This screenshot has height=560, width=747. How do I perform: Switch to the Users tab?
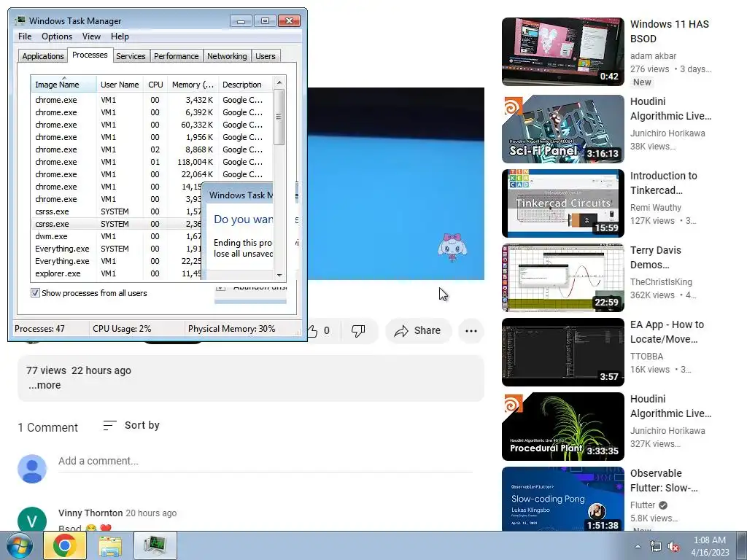click(x=266, y=56)
